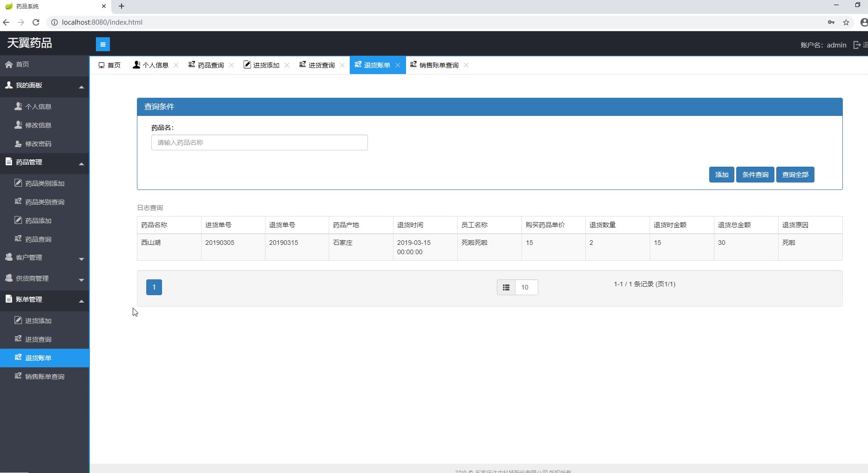Image resolution: width=868 pixels, height=473 pixels.
Task: Click the 天翼药品 logo text
Action: tap(29, 43)
